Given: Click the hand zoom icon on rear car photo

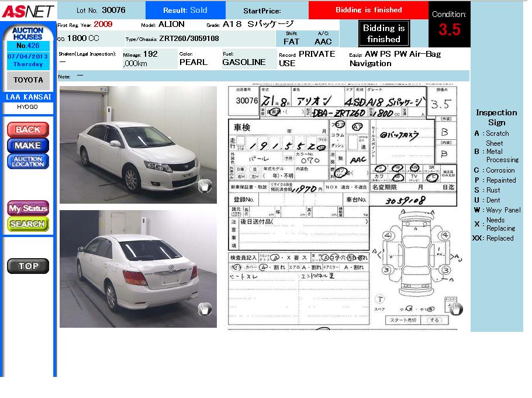Looking at the screenshot, I should click(x=205, y=309).
